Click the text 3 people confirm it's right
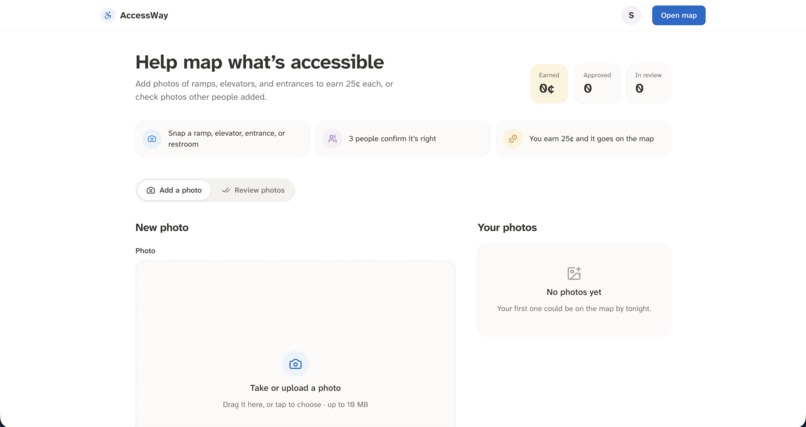Screen dimensions: 806x427 click(x=392, y=139)
